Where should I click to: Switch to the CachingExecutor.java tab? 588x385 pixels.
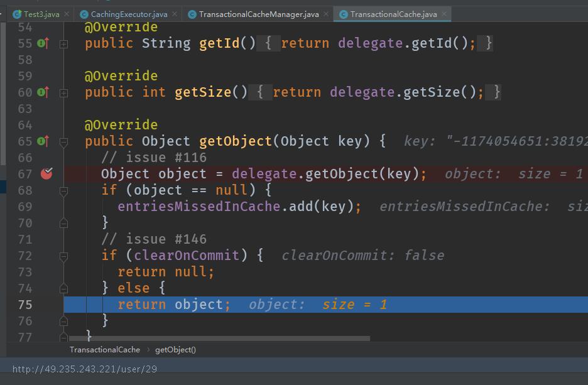coord(129,14)
